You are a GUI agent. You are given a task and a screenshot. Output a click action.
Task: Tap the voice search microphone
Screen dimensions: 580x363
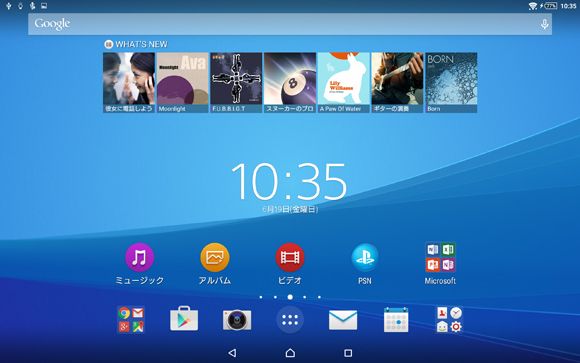(x=544, y=24)
